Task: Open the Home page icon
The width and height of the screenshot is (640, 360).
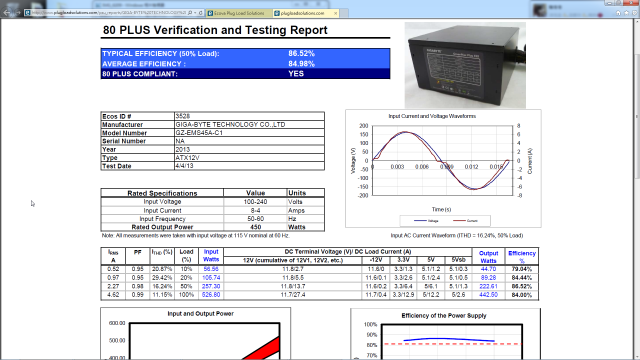Action: 618,13
